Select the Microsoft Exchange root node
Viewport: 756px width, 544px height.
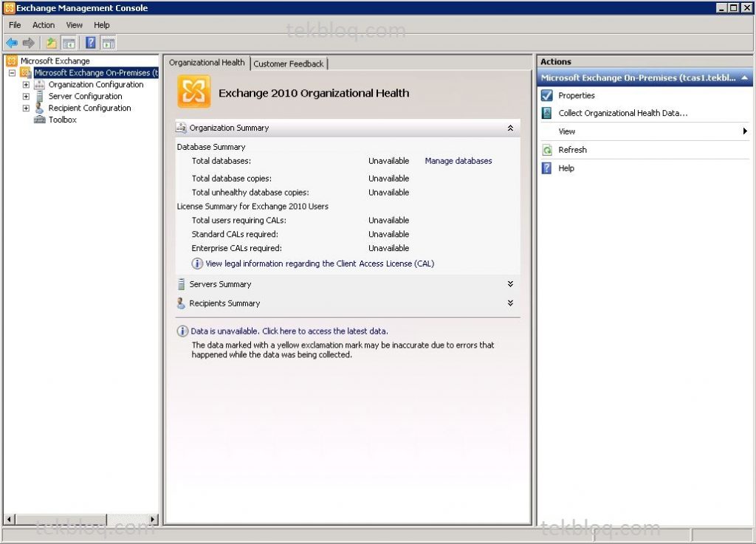(x=55, y=61)
